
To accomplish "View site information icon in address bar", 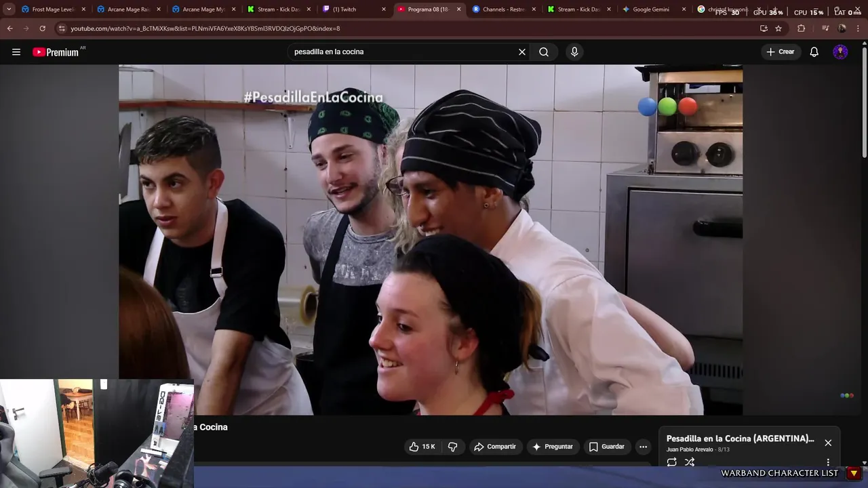I will point(62,28).
